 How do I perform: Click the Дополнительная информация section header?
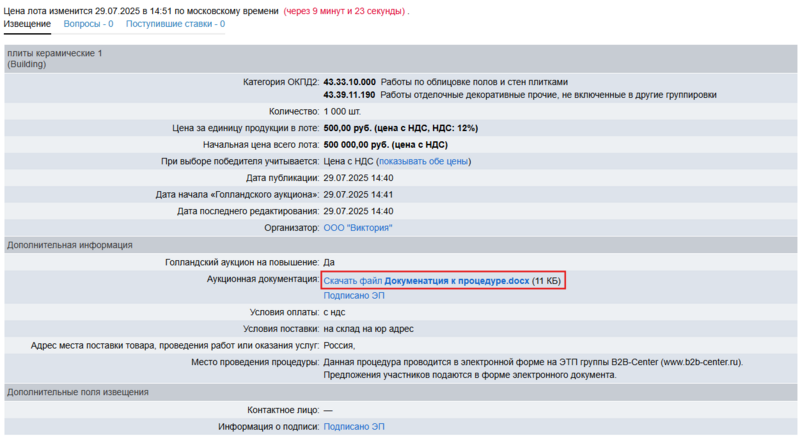(69, 245)
